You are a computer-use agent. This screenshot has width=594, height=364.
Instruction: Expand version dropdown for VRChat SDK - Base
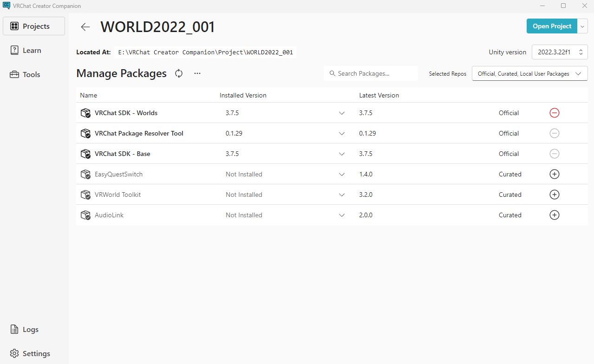tap(342, 154)
